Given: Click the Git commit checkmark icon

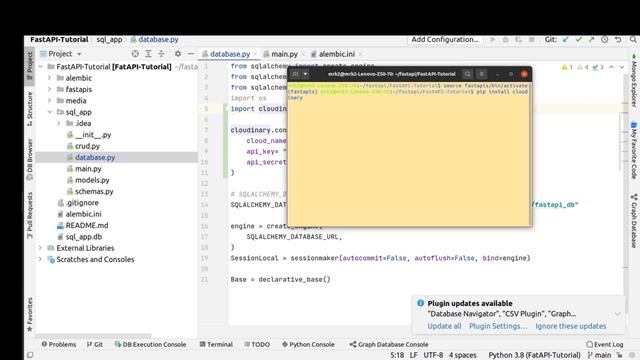Looking at the screenshot, I should tap(578, 40).
